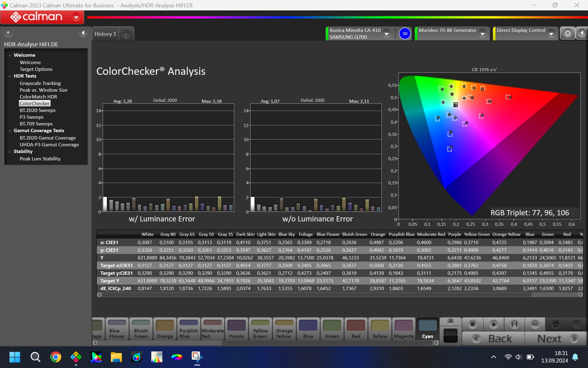Click the stop measurement button
588x368 pixels.
[x=472, y=324]
